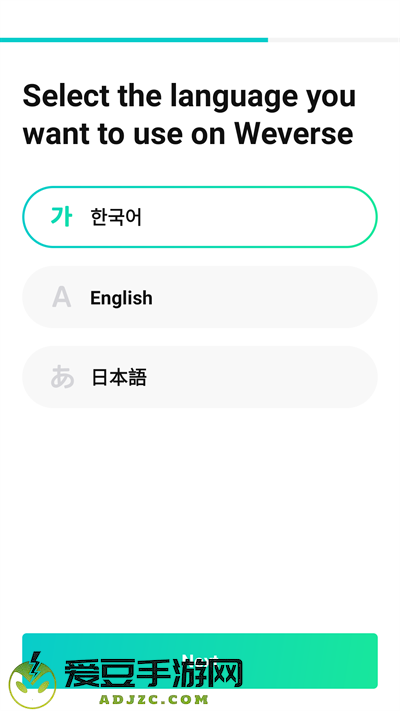Tap the grey letter A icon

pos(61,297)
